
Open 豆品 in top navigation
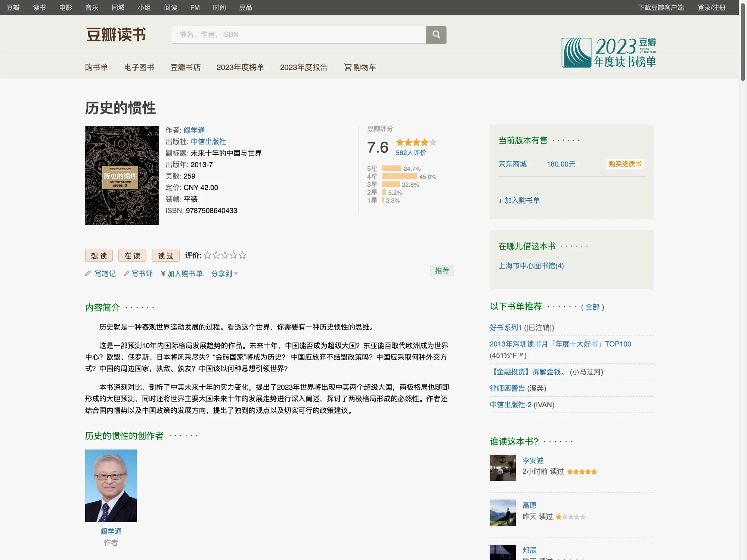coord(246,7)
